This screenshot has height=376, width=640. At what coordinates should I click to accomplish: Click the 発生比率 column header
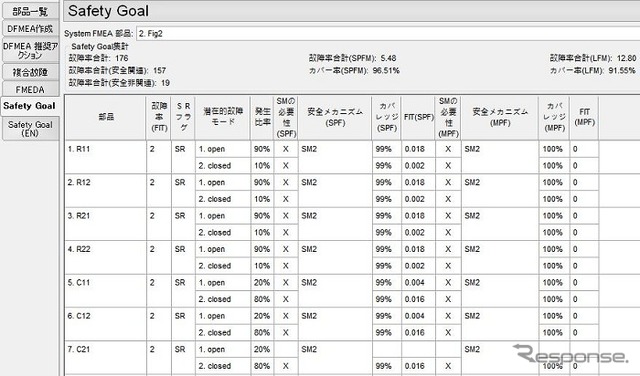[262, 117]
